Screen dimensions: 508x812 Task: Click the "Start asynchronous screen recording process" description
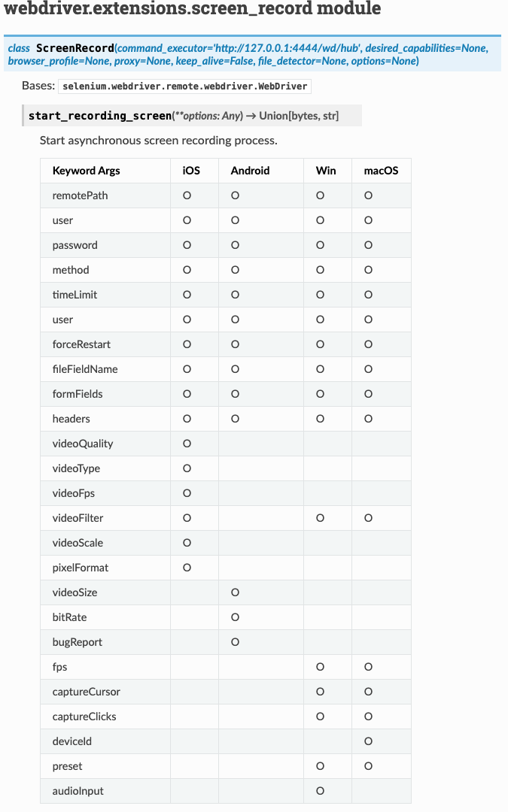[x=159, y=141]
